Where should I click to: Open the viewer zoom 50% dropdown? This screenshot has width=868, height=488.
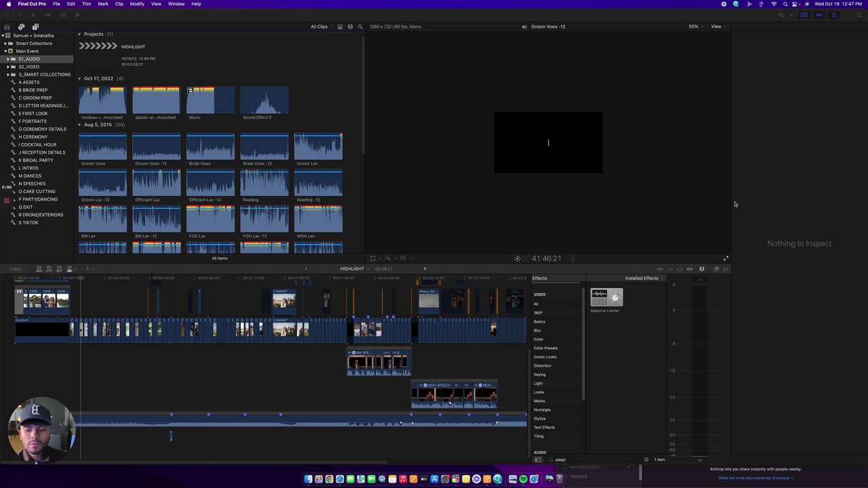tap(695, 26)
